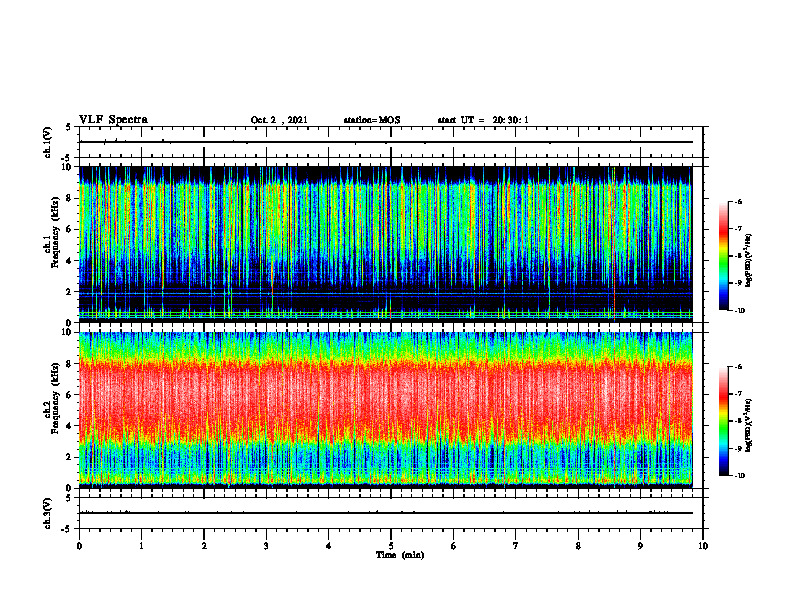Image resolution: width=792 pixels, height=612 pixels.
Task: Click the ch.2 frequency axis "2" tick label
Action: (70, 457)
